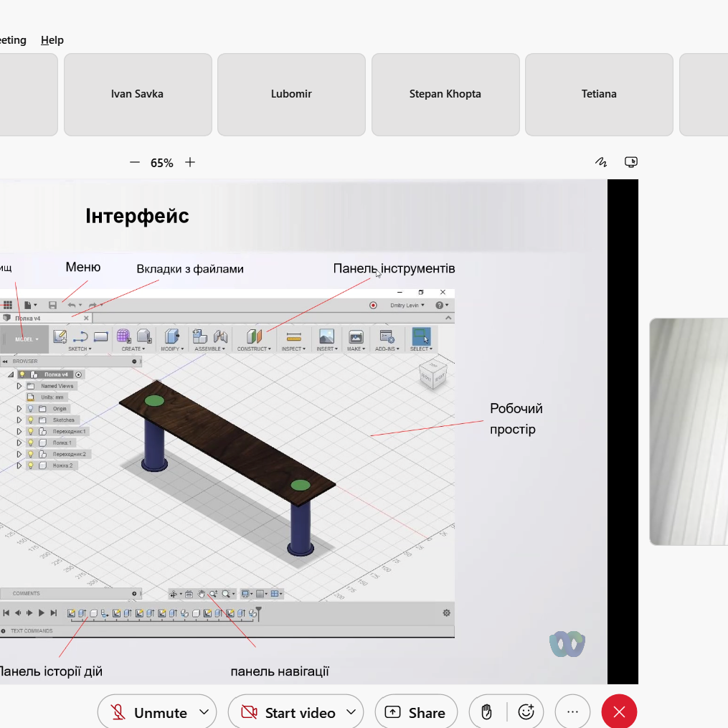
Task: Click Lubomir's participant tile
Action: pos(291,94)
